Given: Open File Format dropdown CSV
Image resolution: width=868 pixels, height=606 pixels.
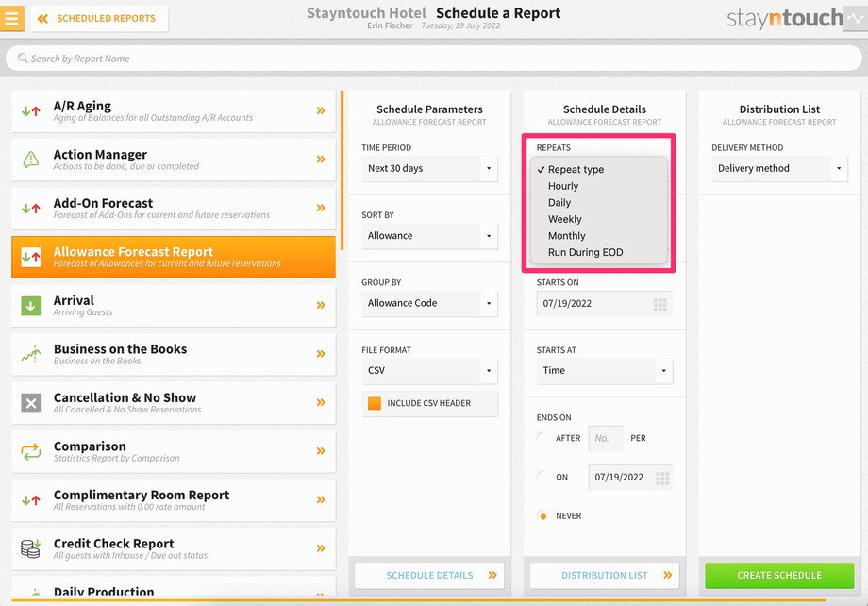Looking at the screenshot, I should (429, 371).
